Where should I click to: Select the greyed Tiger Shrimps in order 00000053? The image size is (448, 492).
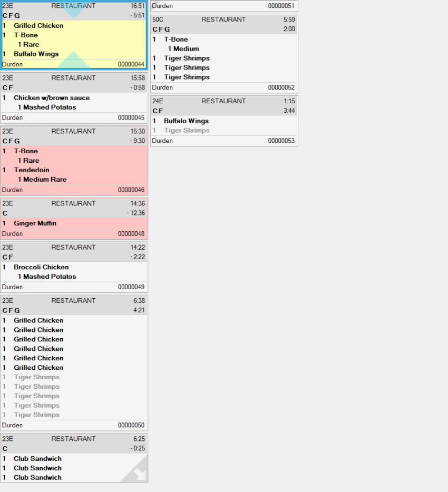coord(224,130)
